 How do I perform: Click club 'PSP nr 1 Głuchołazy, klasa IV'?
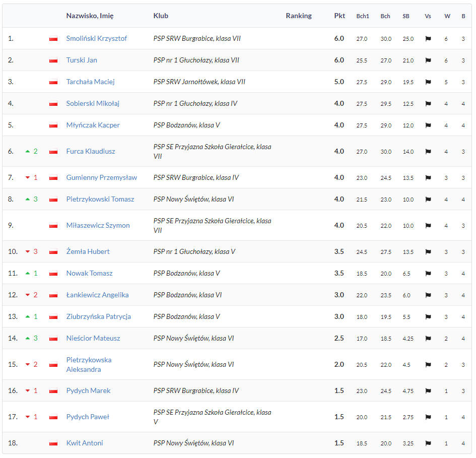tap(195, 104)
